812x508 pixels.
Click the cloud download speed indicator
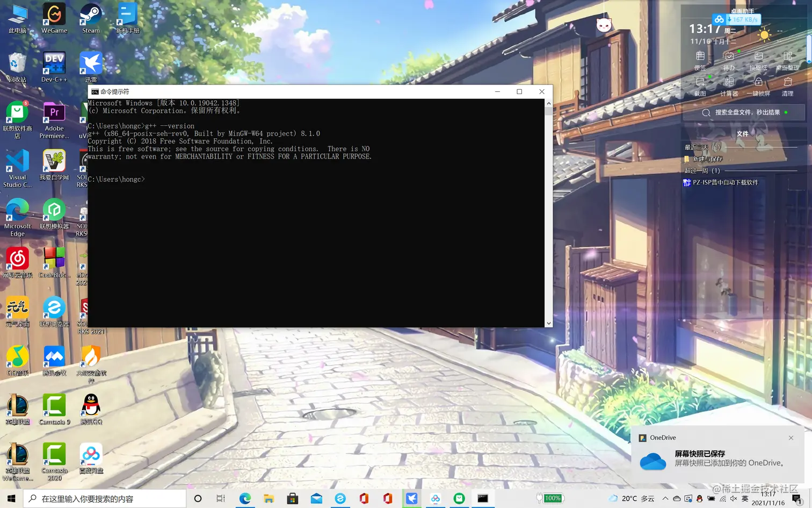(x=737, y=20)
